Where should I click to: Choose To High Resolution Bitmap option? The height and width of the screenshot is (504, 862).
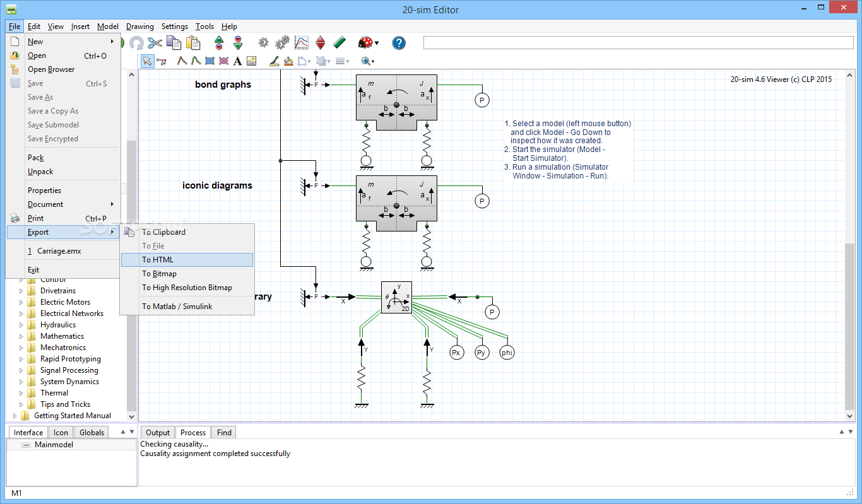coord(187,288)
